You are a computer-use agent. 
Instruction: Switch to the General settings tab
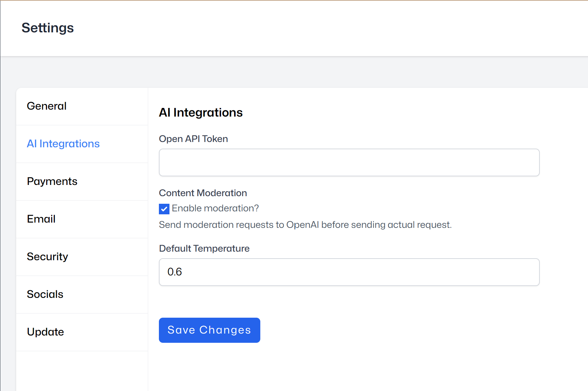pyautogui.click(x=47, y=106)
